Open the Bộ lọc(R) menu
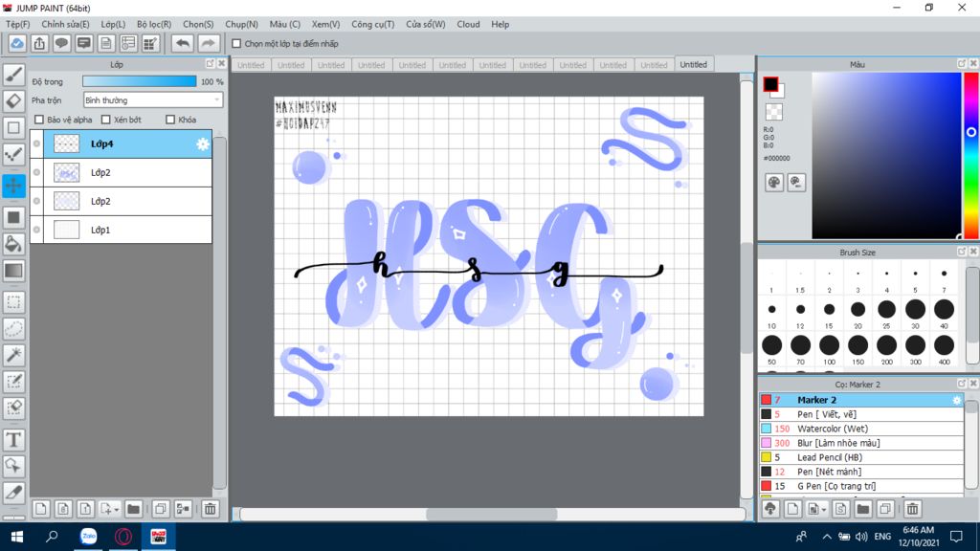Screen dimensions: 980x551 (x=154, y=24)
